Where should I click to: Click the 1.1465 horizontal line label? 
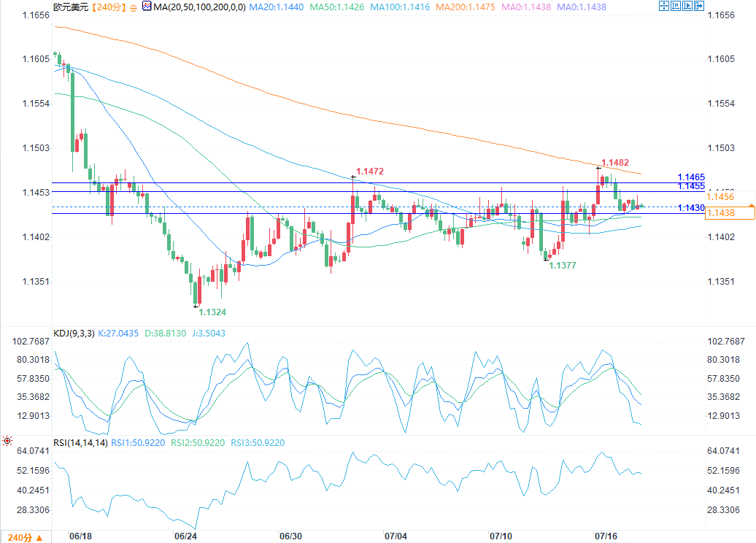[691, 177]
